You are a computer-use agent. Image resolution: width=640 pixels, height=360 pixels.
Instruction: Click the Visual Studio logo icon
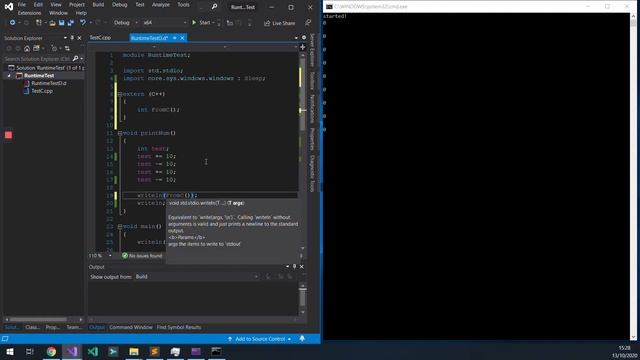(x=9, y=6)
